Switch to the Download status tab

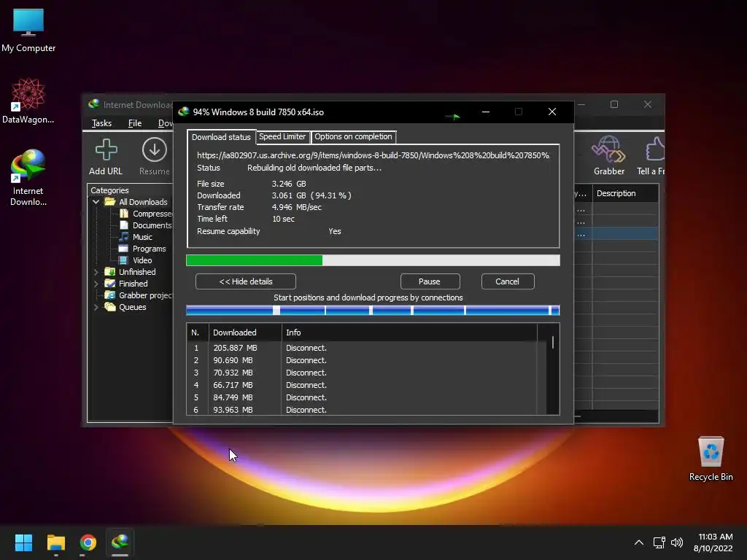coord(221,137)
